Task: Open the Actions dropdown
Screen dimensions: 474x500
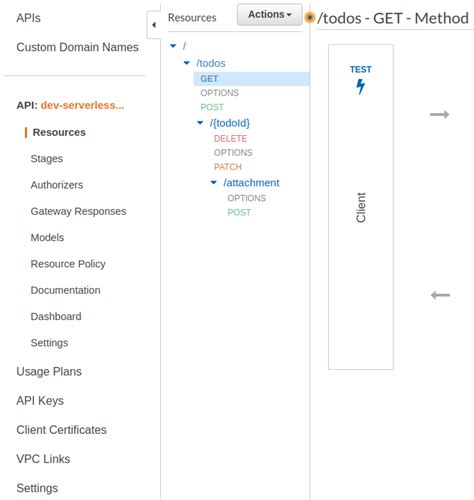Action: (x=270, y=15)
